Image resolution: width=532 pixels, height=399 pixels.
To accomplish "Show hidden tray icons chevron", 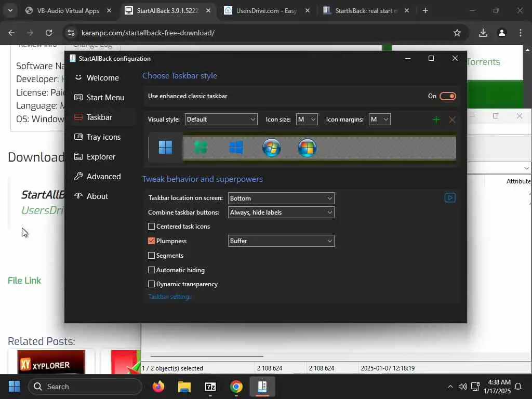I will click(450, 387).
